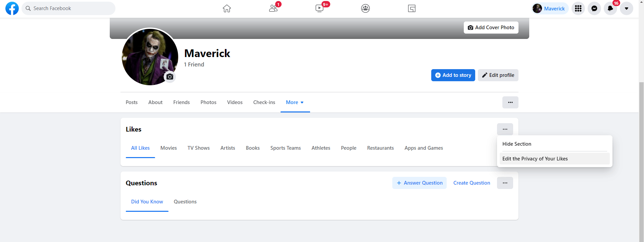
Task: Click the Questions section heading
Action: point(141,183)
